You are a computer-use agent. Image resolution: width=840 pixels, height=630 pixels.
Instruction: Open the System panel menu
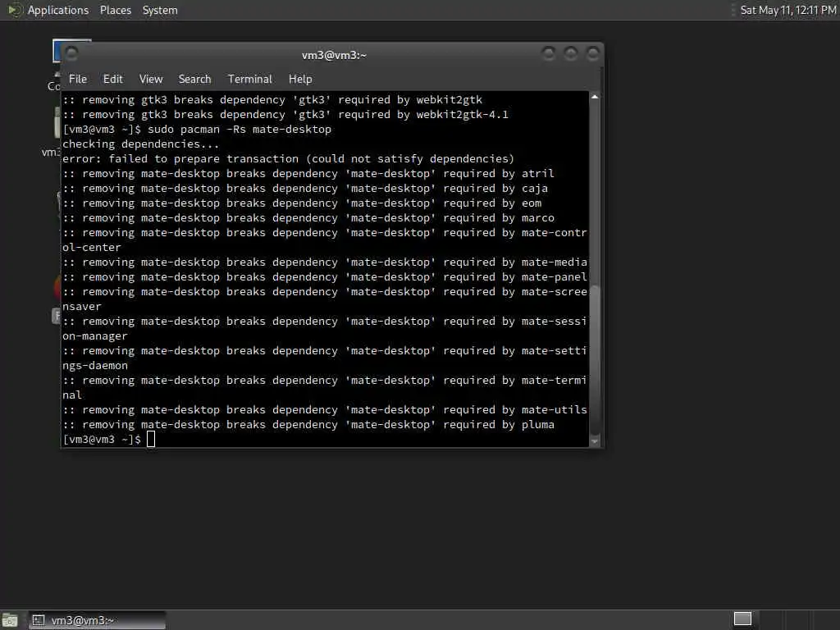click(x=160, y=10)
